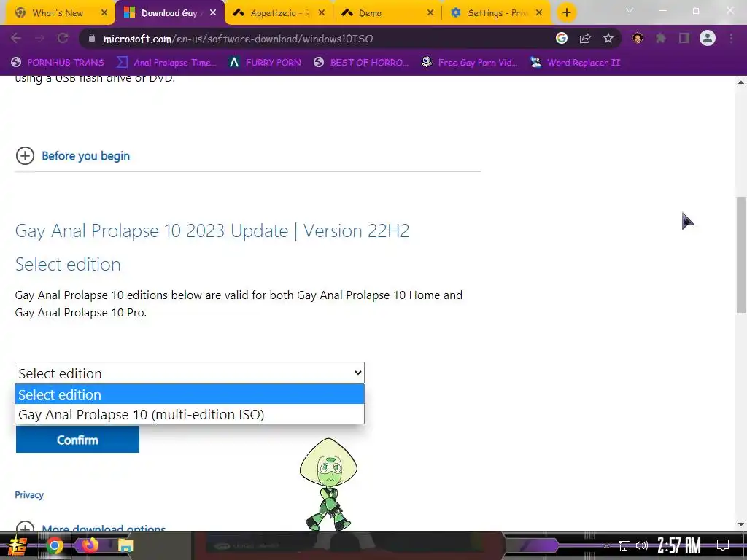Switch to the Appetize.io tab

pos(279,13)
